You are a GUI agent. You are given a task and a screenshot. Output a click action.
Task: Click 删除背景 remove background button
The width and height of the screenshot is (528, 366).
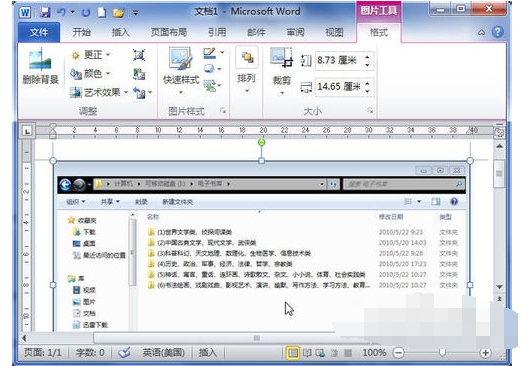click(x=40, y=67)
